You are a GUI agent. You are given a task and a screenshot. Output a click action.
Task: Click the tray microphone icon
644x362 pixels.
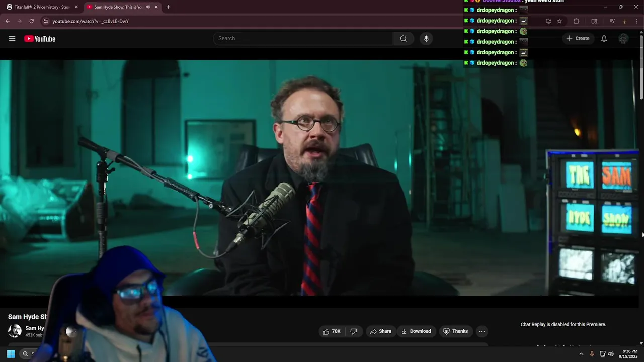tap(592, 354)
